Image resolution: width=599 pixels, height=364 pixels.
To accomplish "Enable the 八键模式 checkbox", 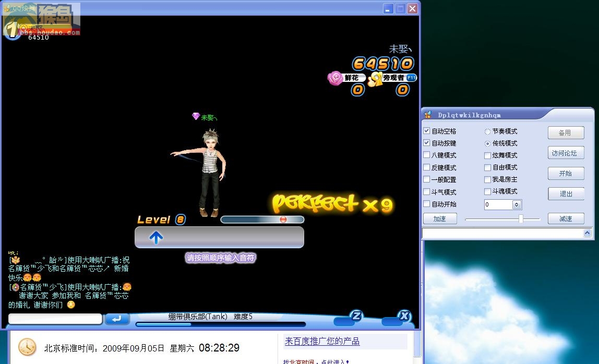I will tap(427, 155).
